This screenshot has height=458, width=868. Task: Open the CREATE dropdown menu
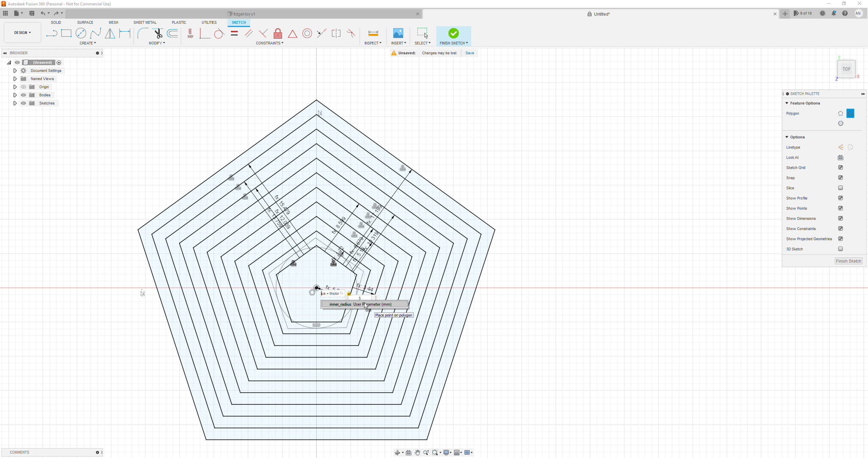pyautogui.click(x=87, y=43)
